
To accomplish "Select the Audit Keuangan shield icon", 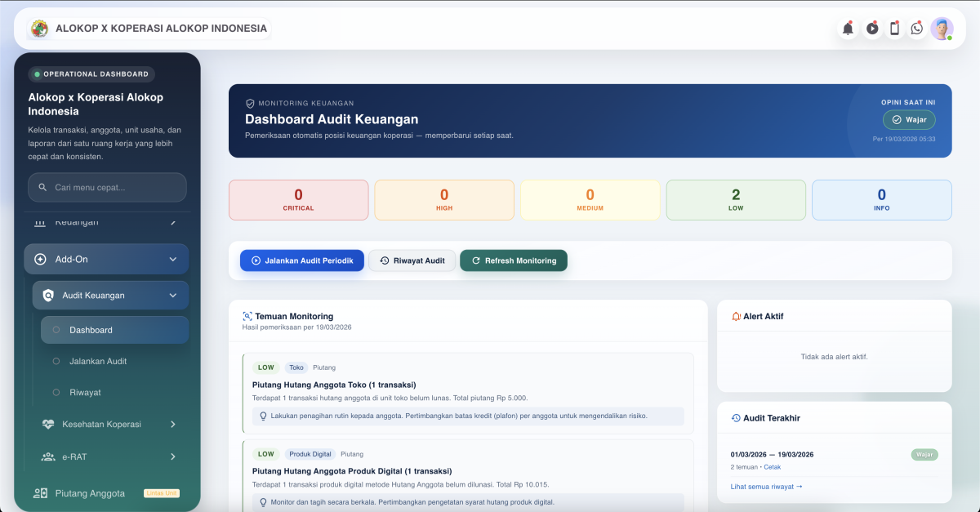I will (x=48, y=295).
